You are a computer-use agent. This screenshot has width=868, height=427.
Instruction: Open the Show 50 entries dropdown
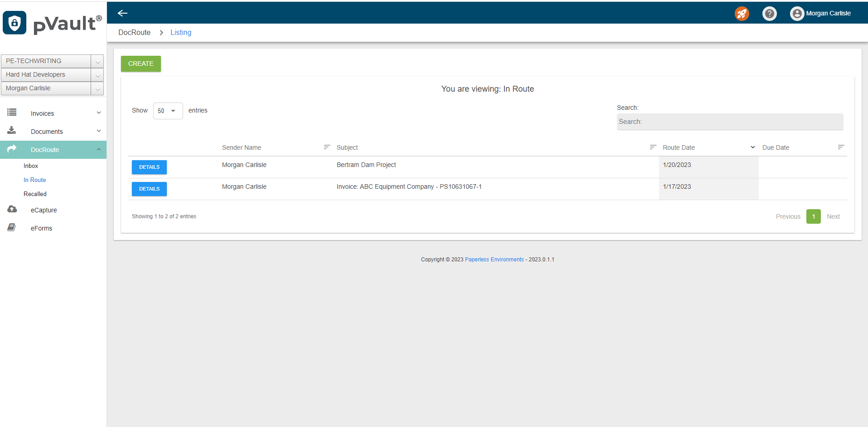tap(168, 111)
